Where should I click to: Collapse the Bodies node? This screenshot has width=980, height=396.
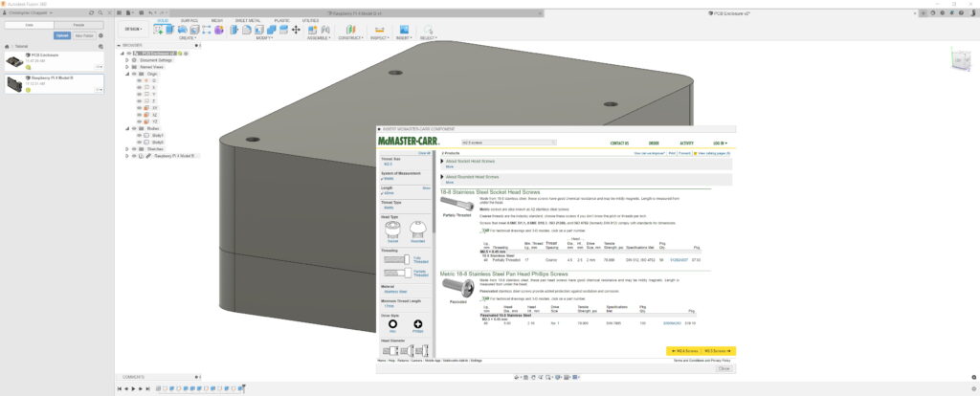coord(127,129)
